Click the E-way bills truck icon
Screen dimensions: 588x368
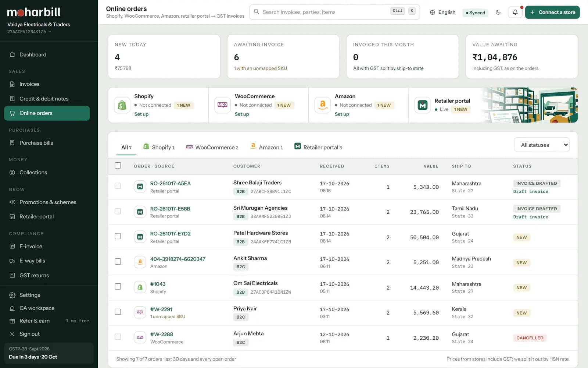coord(12,261)
